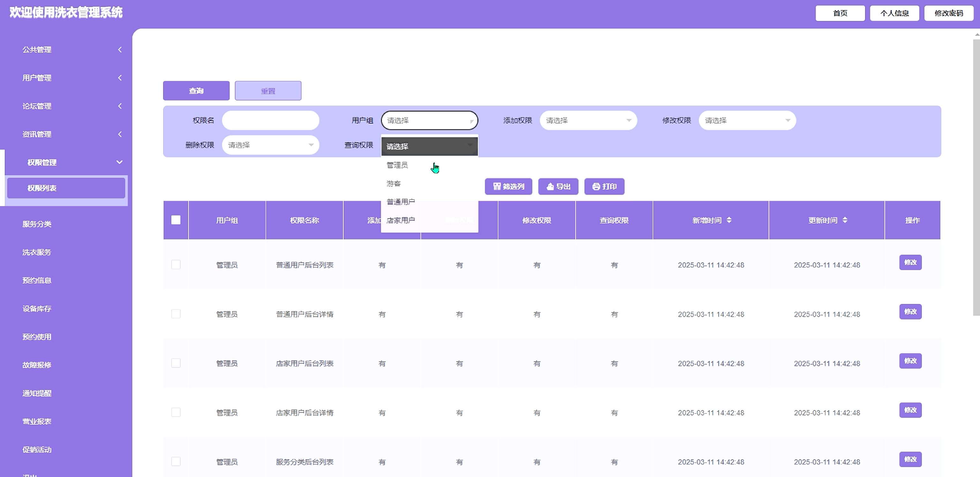This screenshot has height=477, width=980.
Task: Sort by 新增时间 arrow icon
Action: [729, 220]
